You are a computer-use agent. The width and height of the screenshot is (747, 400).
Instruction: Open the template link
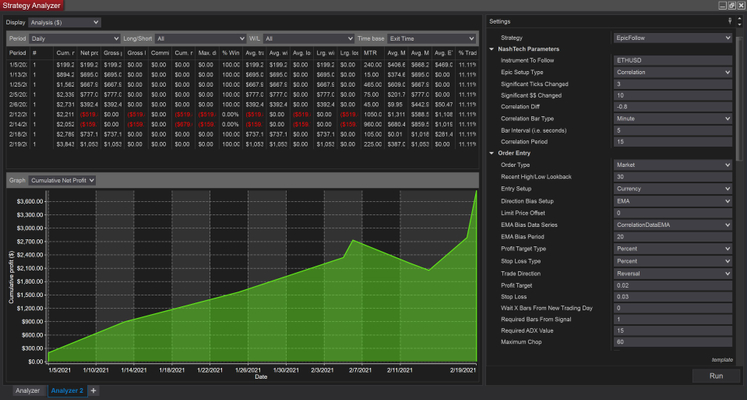pyautogui.click(x=721, y=359)
